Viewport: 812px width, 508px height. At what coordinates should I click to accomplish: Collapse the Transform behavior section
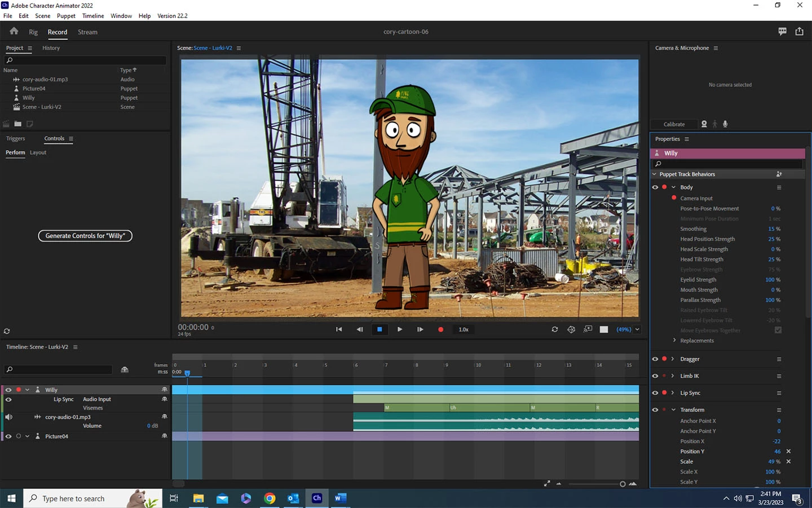coord(673,410)
